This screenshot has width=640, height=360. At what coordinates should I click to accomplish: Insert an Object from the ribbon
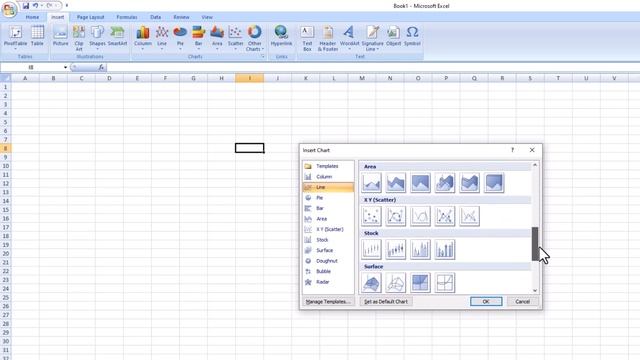point(393,36)
